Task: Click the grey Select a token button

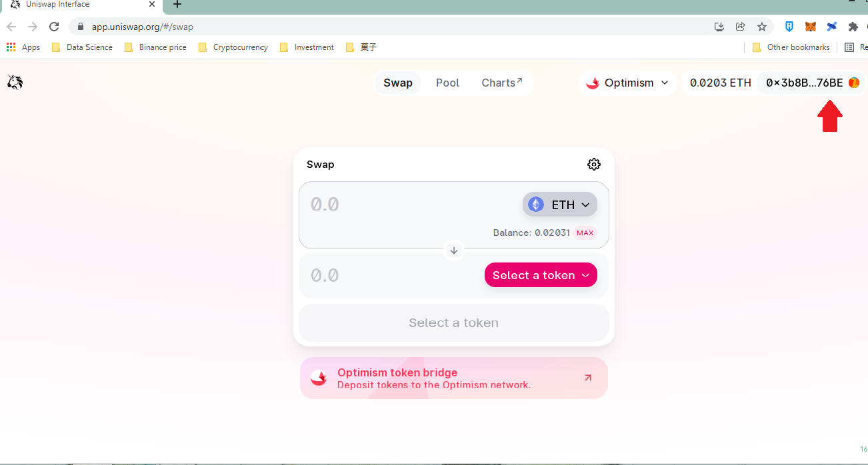Action: click(x=454, y=323)
